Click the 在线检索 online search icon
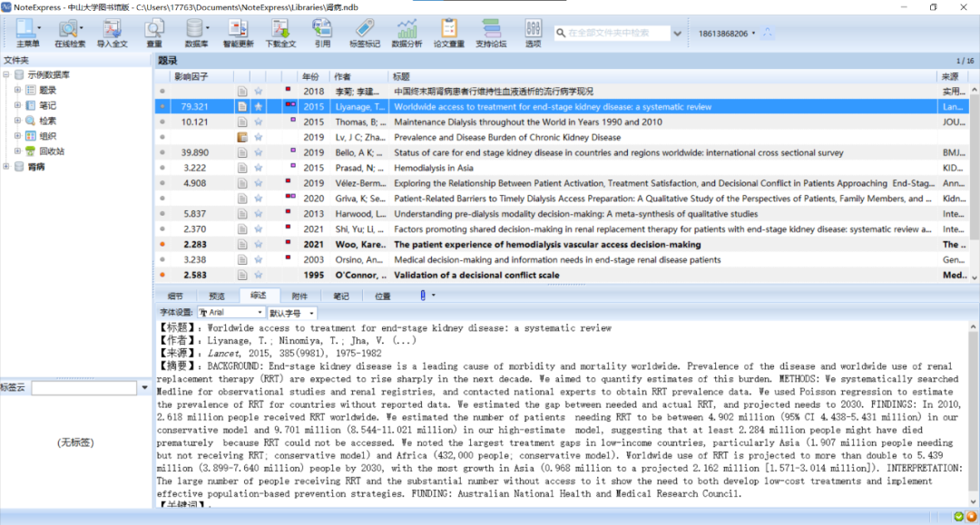This screenshot has width=980, height=525. point(69,33)
